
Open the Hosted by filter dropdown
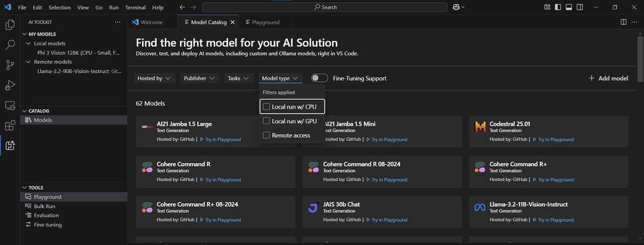click(x=155, y=78)
